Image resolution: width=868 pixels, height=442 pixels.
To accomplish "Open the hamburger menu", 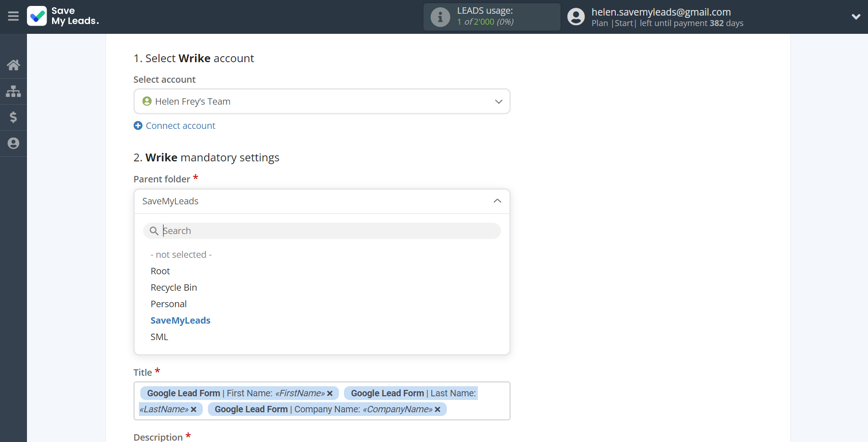I will (13, 16).
